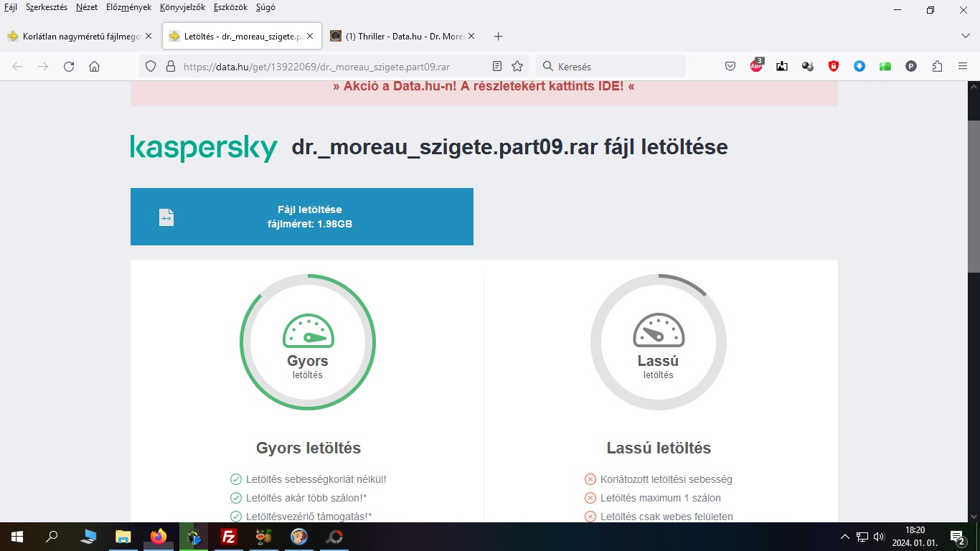Open the green media player taskbar app
The width and height of the screenshot is (980, 551).
tap(194, 537)
